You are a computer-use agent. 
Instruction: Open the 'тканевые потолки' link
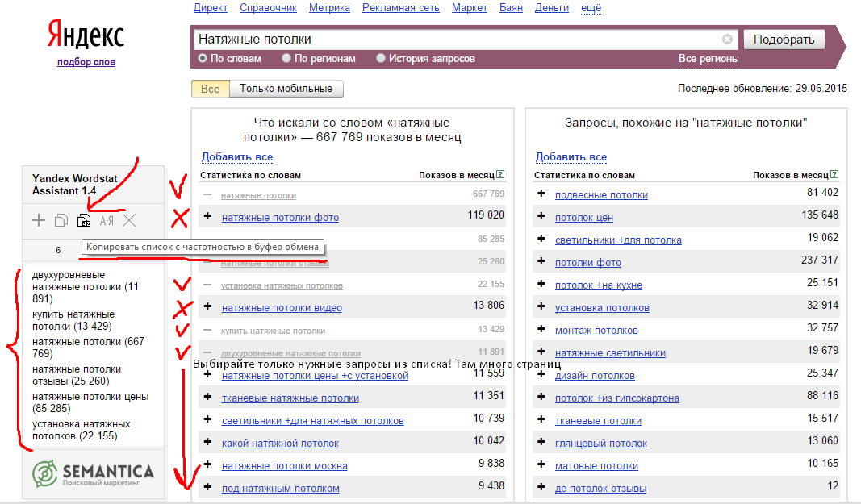tap(599, 421)
